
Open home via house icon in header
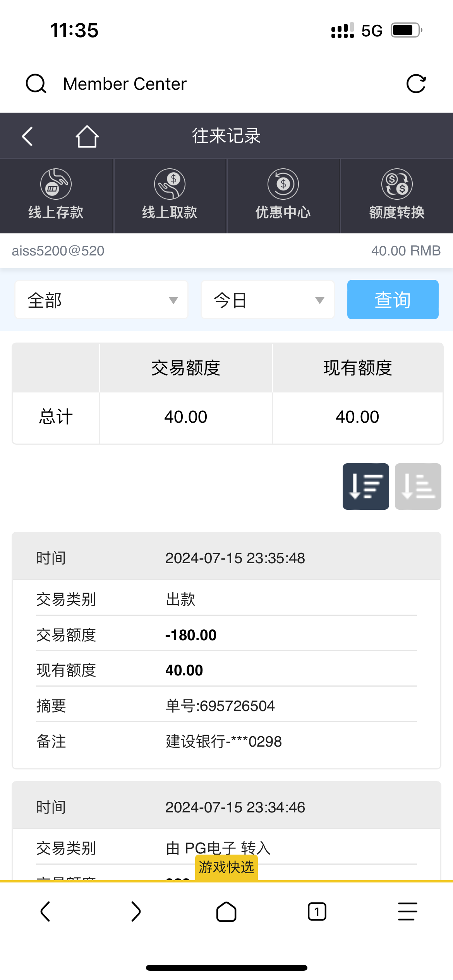(x=87, y=136)
